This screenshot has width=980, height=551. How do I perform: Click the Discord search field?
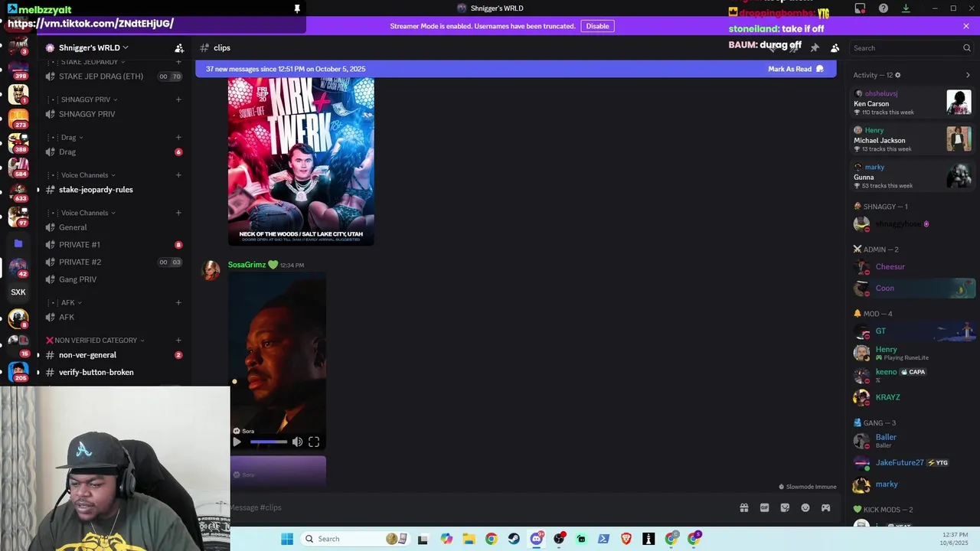pyautogui.click(x=911, y=47)
